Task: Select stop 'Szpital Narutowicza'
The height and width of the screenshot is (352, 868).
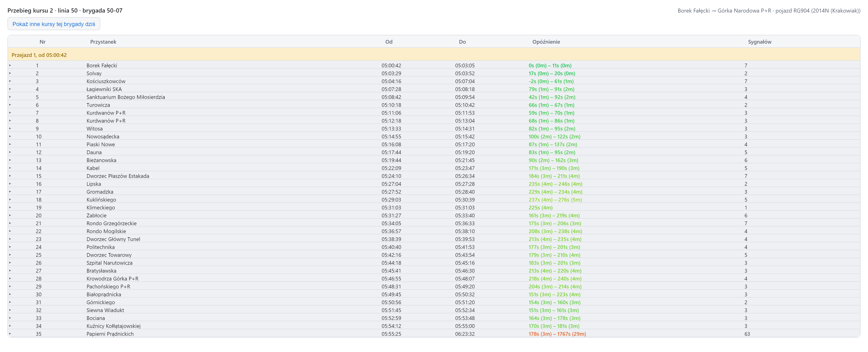Action: 110,263
